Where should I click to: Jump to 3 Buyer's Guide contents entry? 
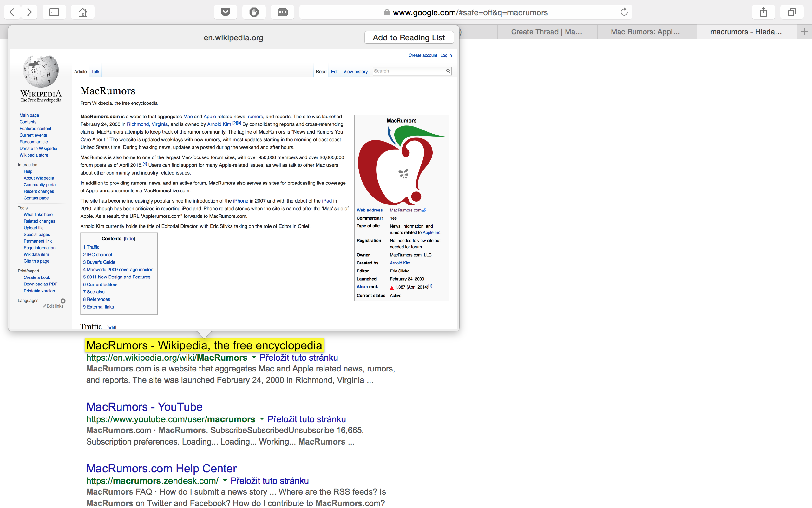pos(99,262)
